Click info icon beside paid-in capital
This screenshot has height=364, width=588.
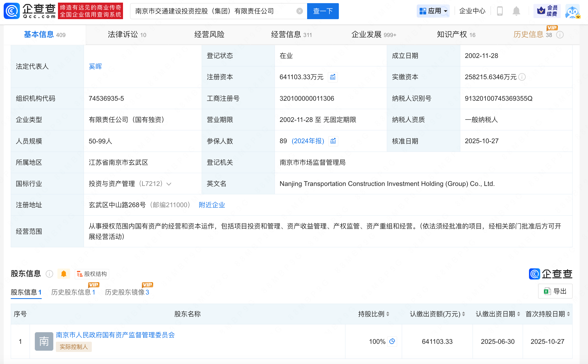[522, 77]
